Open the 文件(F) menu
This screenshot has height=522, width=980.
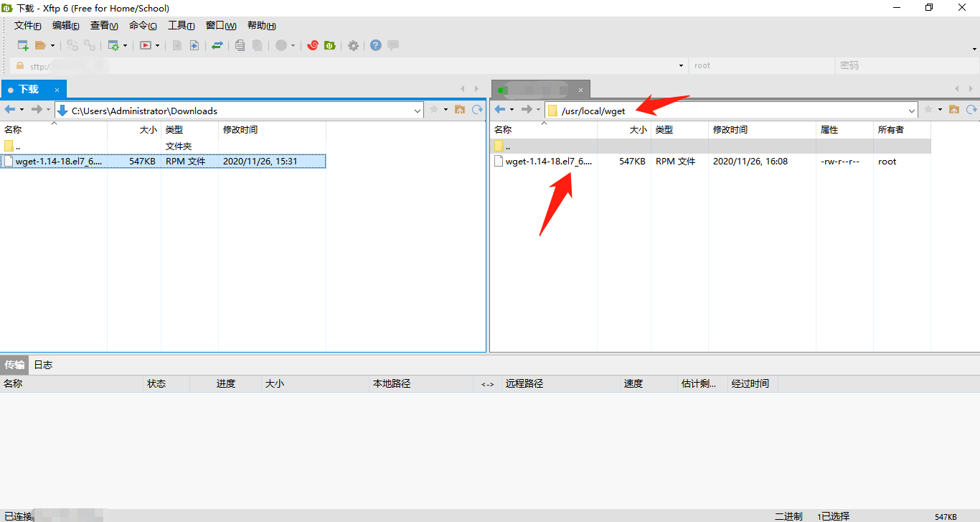(x=28, y=25)
